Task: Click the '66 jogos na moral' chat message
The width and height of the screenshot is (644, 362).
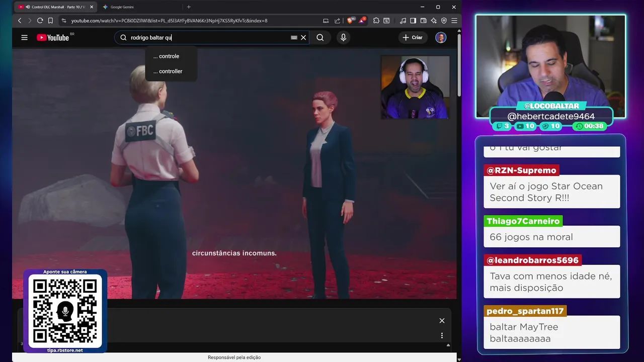Action: (552, 237)
